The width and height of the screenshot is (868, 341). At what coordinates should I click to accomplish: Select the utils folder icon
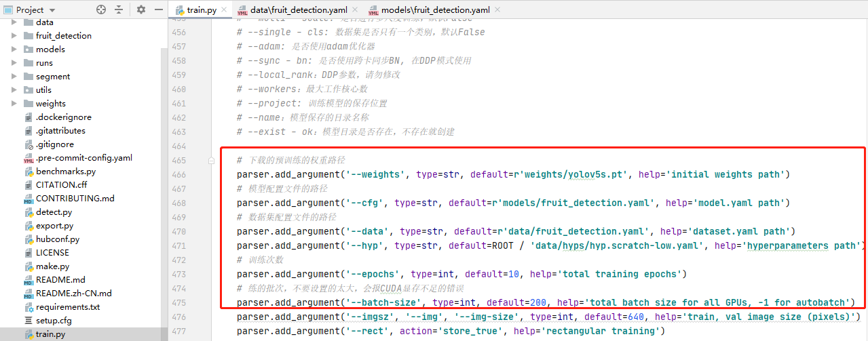(x=28, y=89)
